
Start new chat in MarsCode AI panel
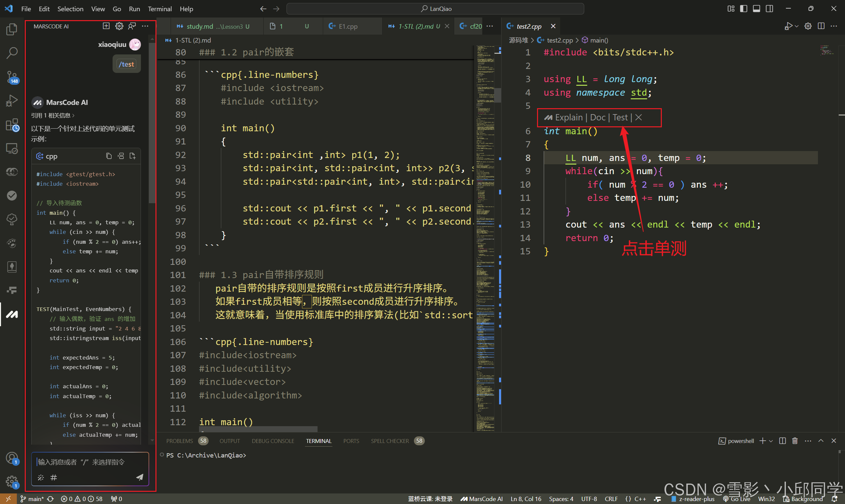point(106,26)
